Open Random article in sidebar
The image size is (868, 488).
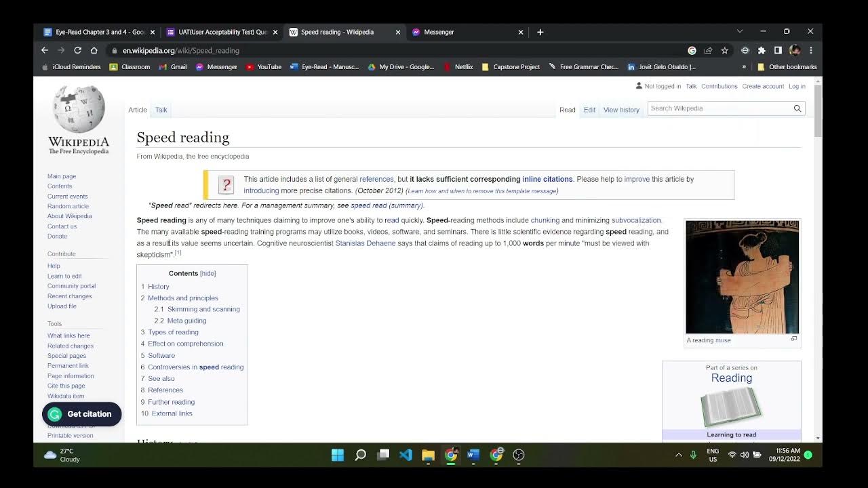68,206
